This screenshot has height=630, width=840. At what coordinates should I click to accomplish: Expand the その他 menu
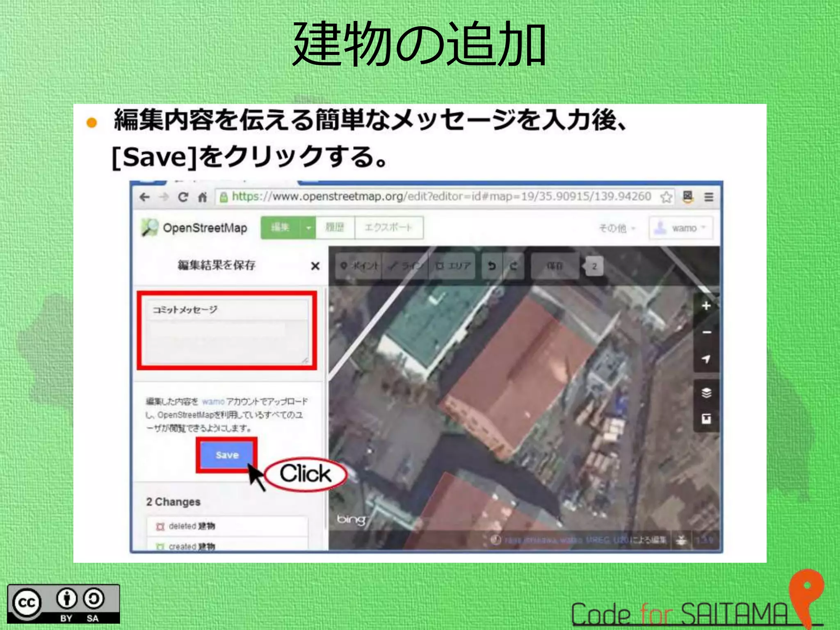617,228
